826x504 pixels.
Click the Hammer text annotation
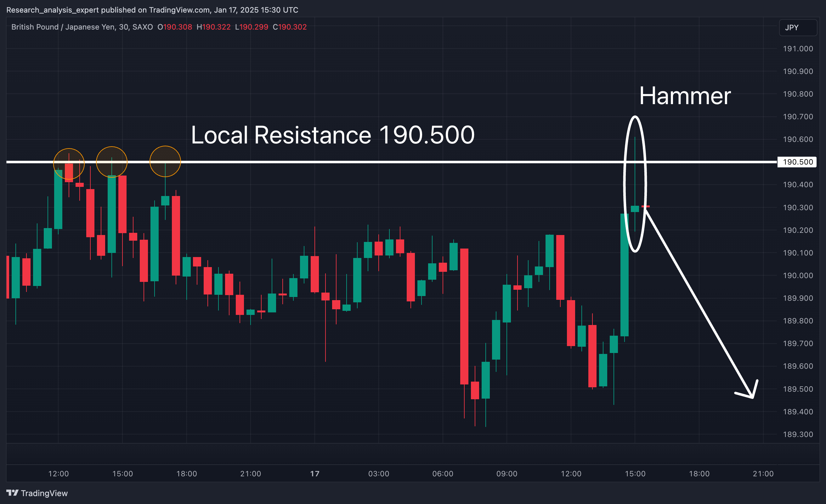coord(685,96)
